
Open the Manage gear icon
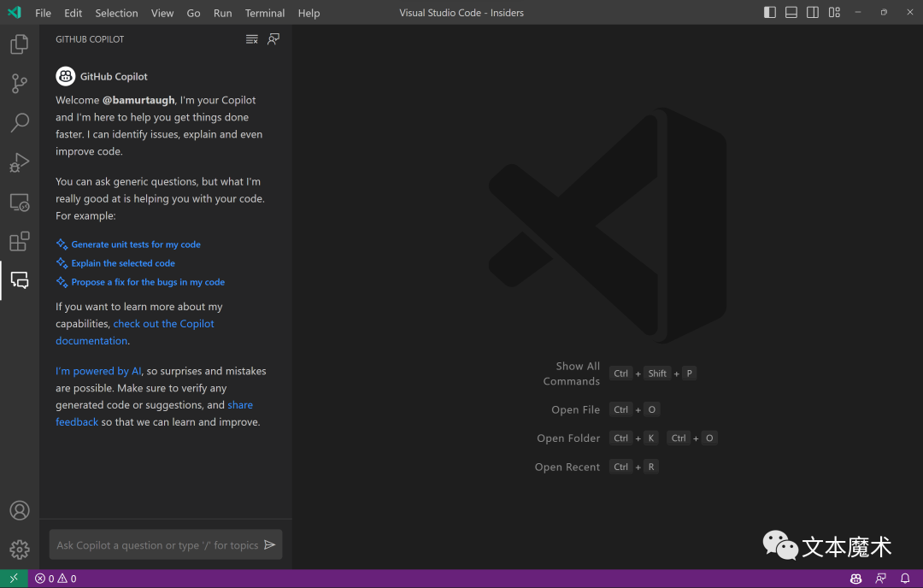20,550
